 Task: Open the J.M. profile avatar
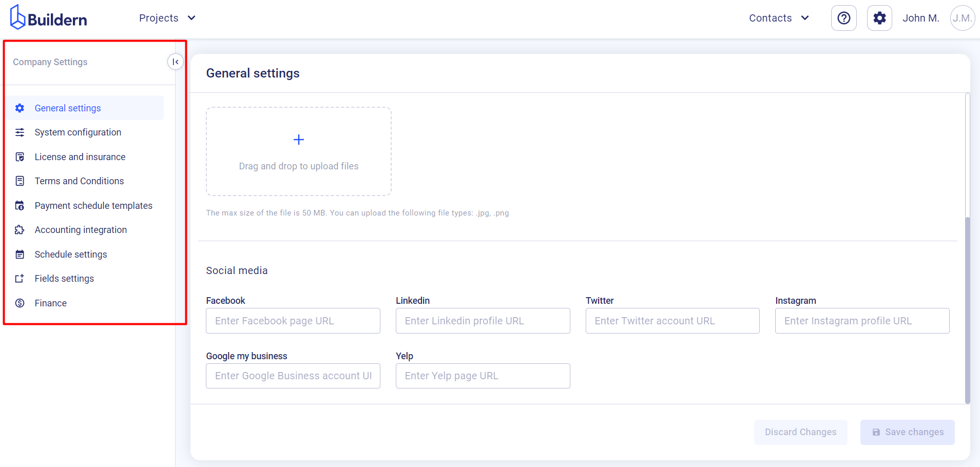(962, 17)
